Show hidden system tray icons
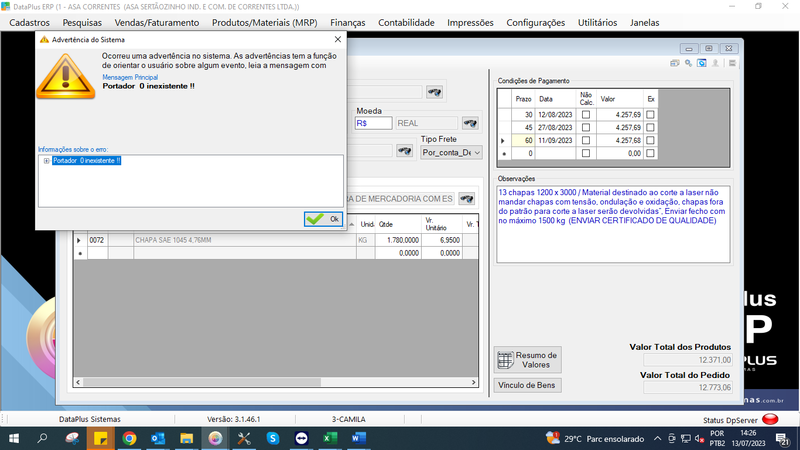 click(x=658, y=438)
